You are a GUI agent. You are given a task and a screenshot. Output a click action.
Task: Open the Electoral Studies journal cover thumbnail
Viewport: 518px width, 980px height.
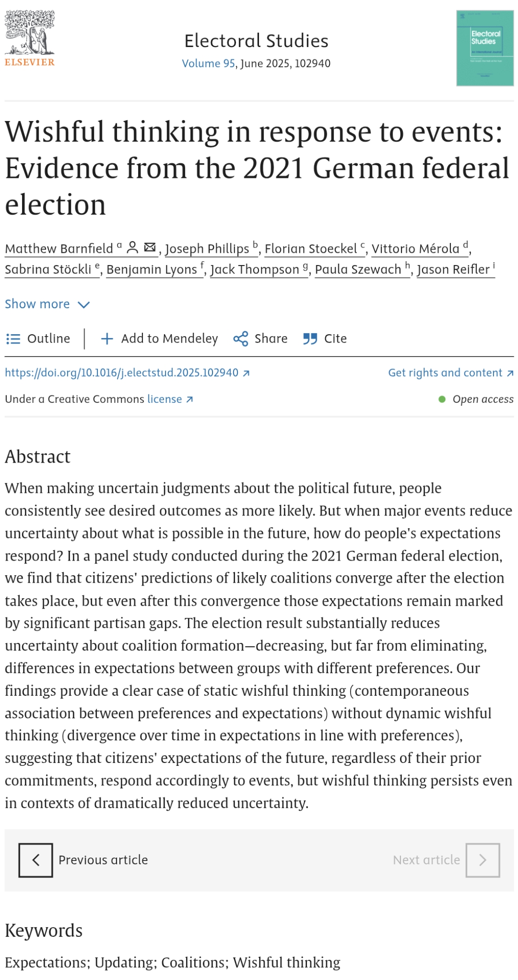click(x=484, y=48)
